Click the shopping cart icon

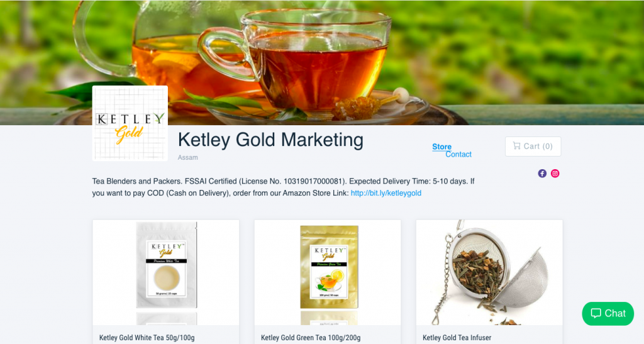[517, 146]
